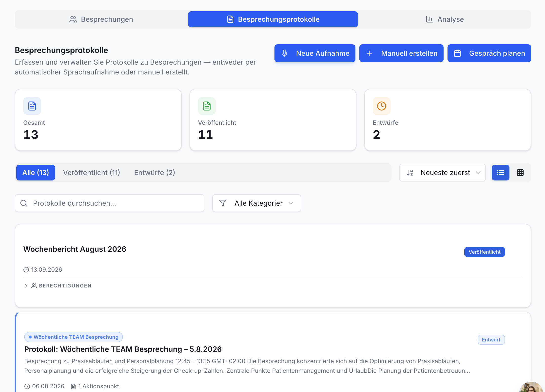The image size is (545, 392).
Task: Click the green document icon in Veröffentlicht card
Action: 207,106
